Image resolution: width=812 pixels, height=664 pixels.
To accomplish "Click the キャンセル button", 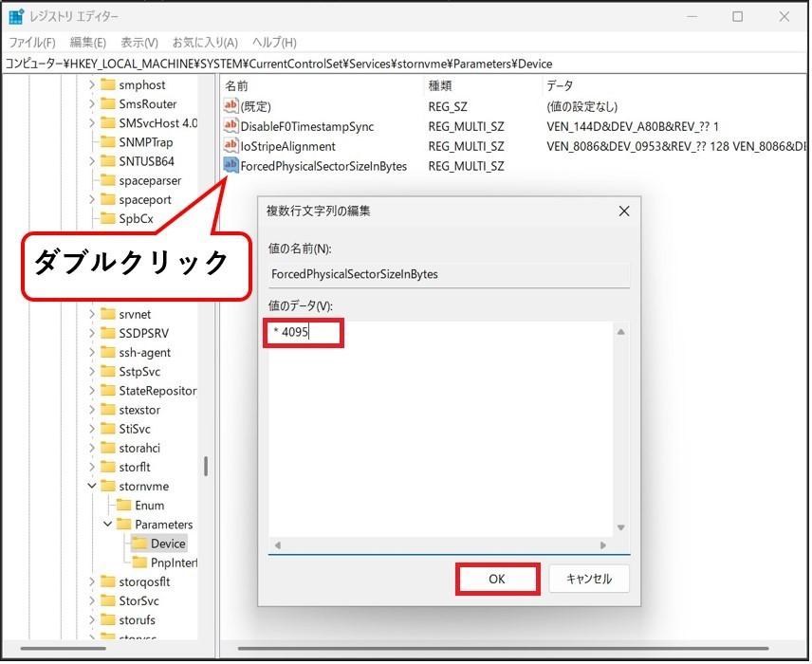I will click(x=589, y=579).
